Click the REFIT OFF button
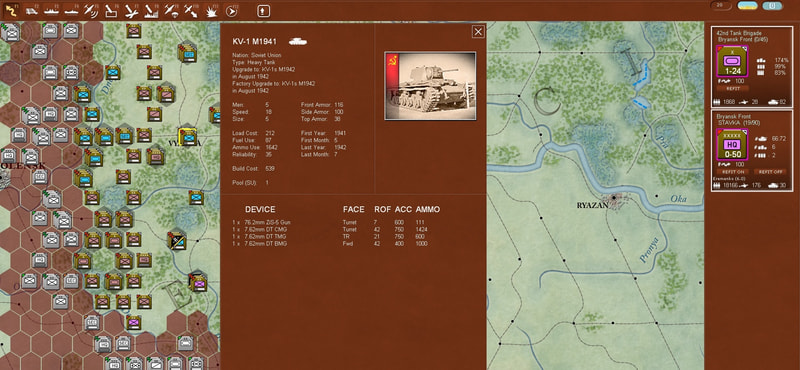800x370 pixels. point(770,172)
